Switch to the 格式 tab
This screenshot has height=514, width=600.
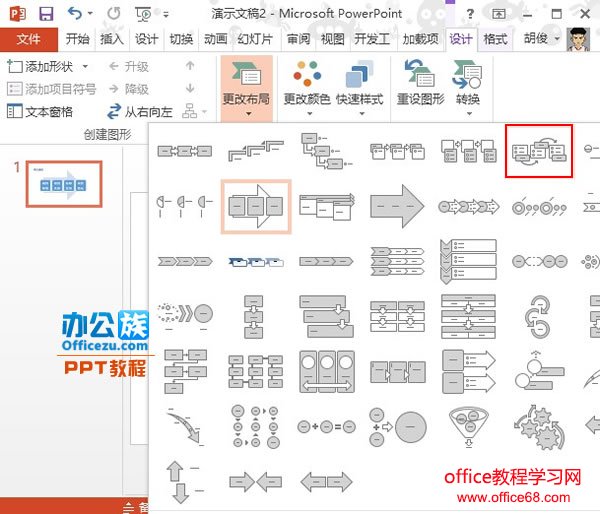coord(495,39)
